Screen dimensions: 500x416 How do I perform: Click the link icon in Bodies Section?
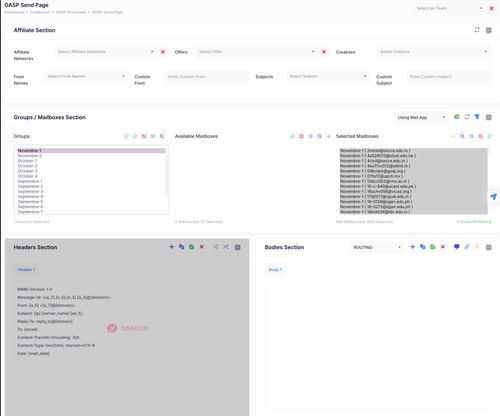467,247
